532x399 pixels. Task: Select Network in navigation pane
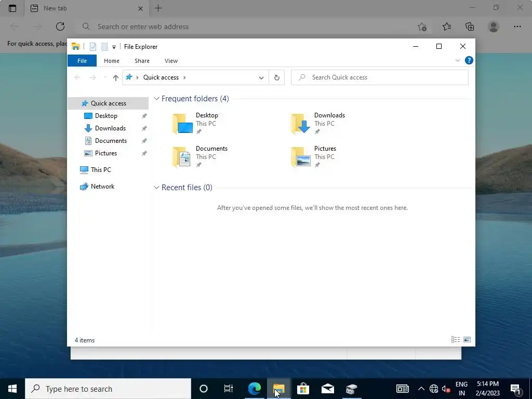coord(102,187)
